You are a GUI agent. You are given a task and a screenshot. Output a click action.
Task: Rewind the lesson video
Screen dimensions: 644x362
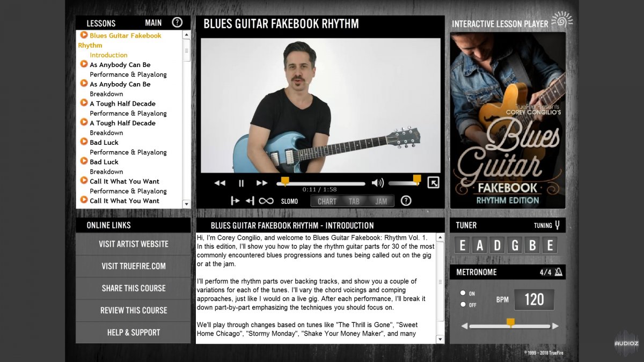coord(220,183)
